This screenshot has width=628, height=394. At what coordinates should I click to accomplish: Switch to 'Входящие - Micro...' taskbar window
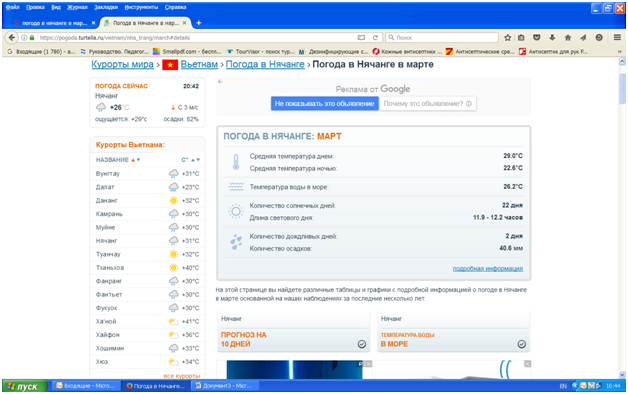(85, 386)
